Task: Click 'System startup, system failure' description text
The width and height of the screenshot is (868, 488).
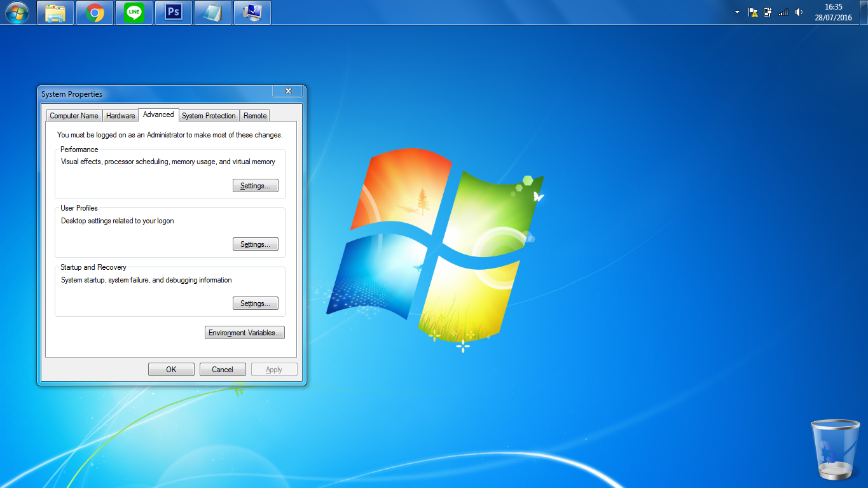Action: [146, 280]
